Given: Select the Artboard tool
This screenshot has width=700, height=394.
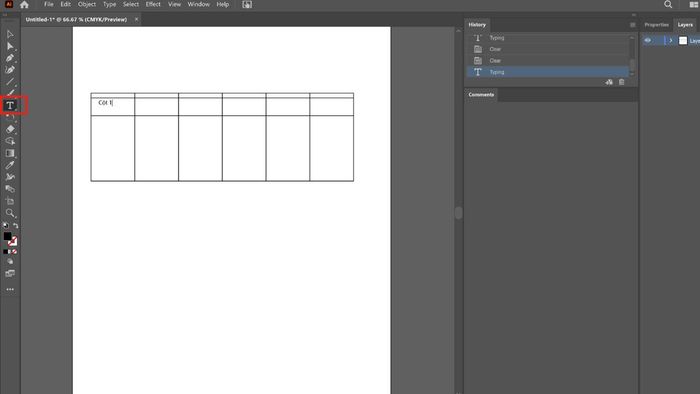Looking at the screenshot, I should point(10,201).
